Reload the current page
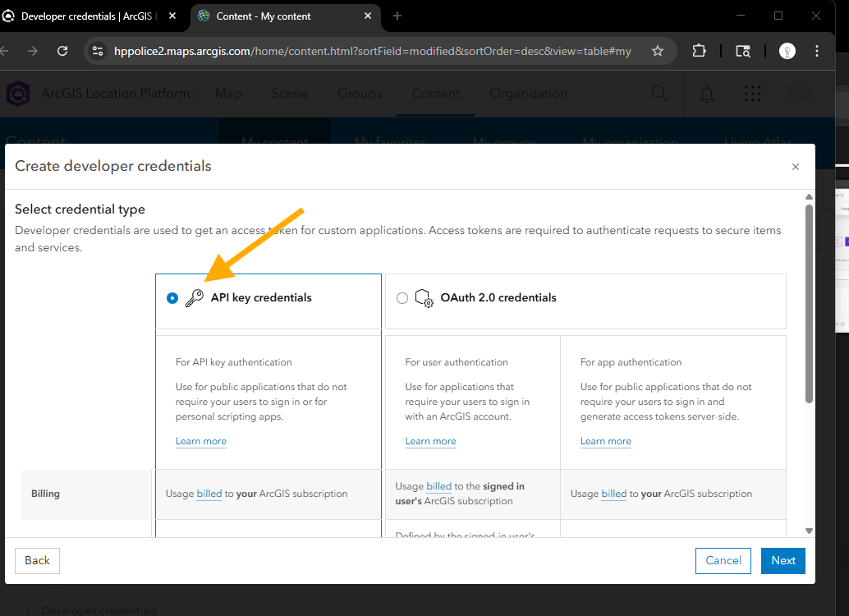Screen dimensions: 849x616 62,51
